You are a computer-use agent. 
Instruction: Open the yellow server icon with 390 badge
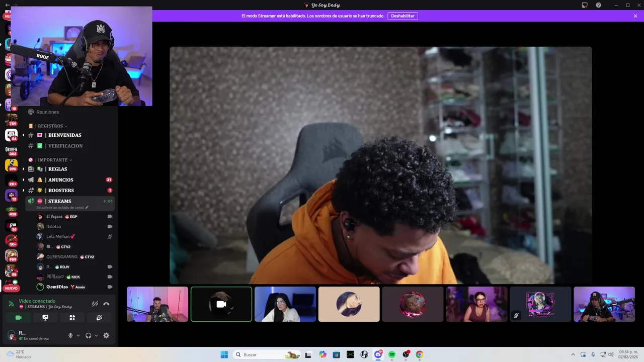(11, 165)
